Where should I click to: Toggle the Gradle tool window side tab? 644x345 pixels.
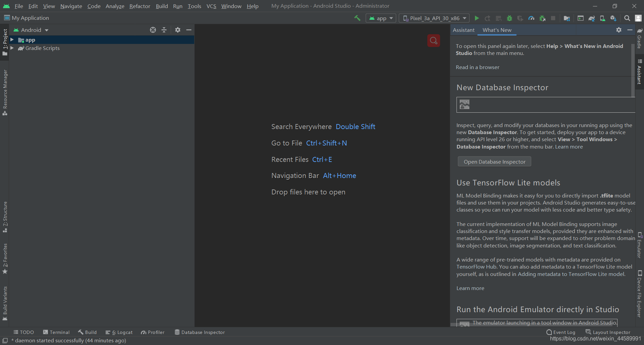point(640,38)
